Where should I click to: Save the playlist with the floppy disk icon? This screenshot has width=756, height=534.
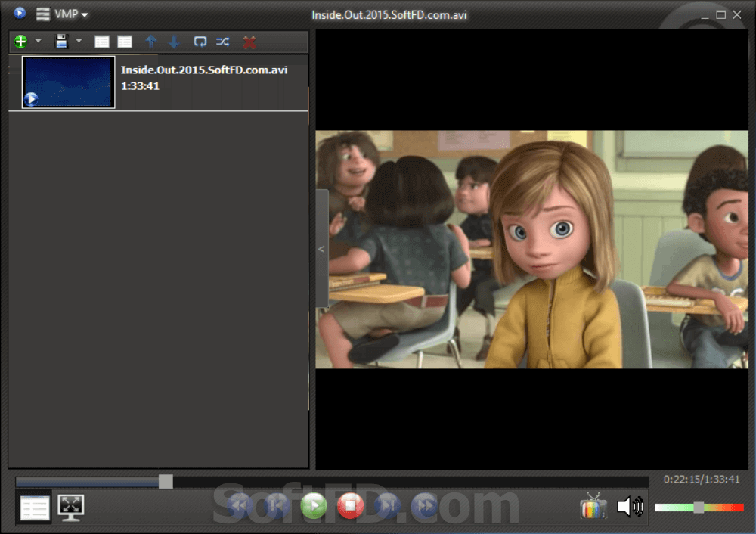coord(61,42)
